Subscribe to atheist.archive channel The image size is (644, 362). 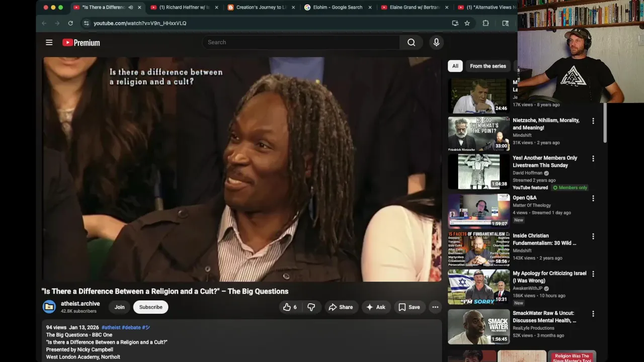tap(150, 307)
